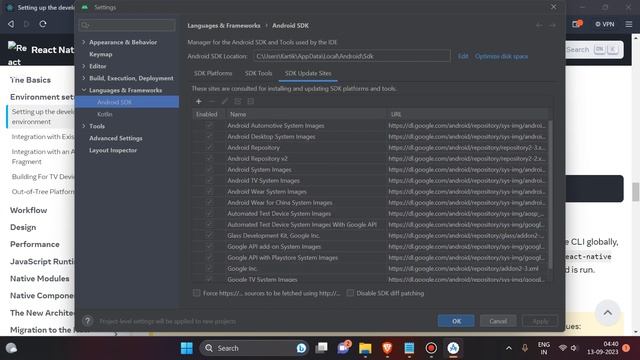Expand Build, Execution, Deployment group
The height and width of the screenshot is (360, 640).
[x=84, y=78]
